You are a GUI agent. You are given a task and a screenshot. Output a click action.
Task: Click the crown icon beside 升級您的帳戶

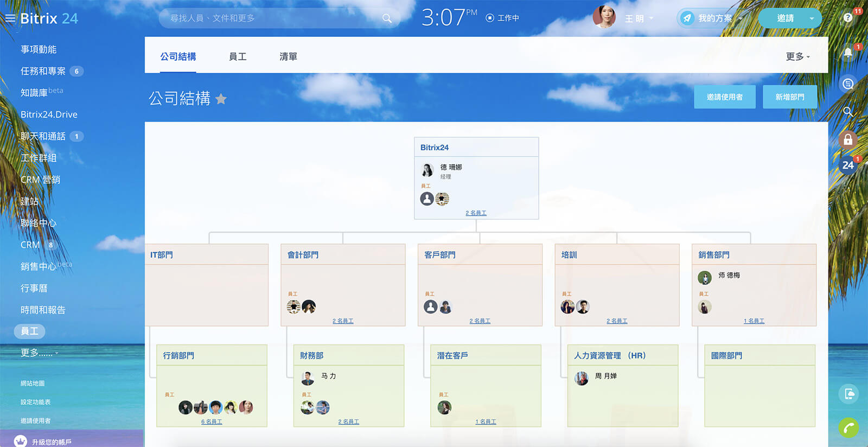click(21, 441)
